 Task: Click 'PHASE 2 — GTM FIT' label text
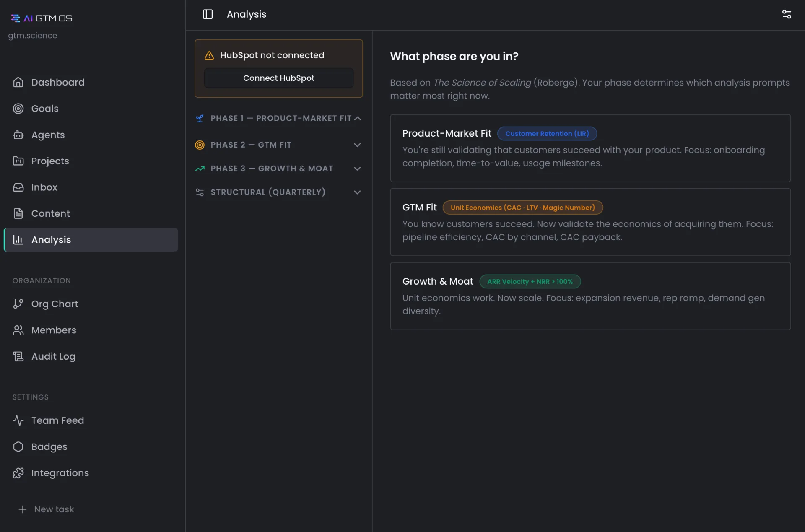[x=251, y=145]
